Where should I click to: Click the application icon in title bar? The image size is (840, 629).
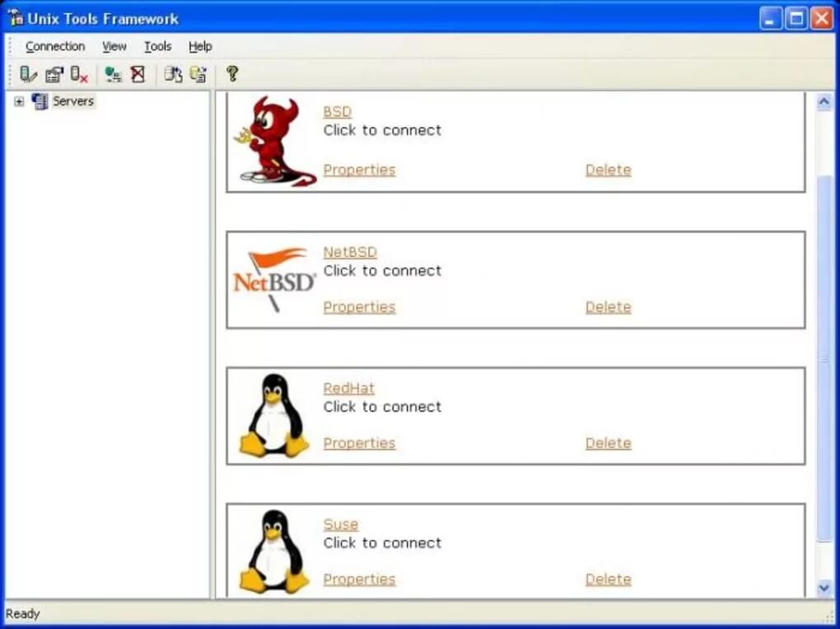point(16,19)
